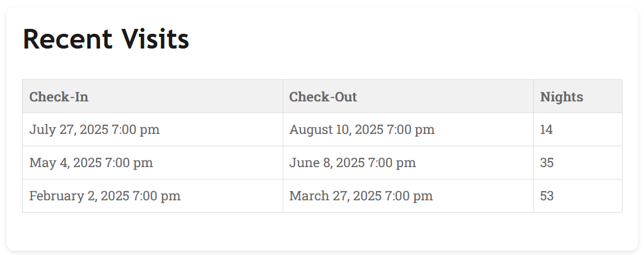Image resolution: width=644 pixels, height=255 pixels.
Task: Choose the row for the February 2 visit
Action: click(234, 196)
